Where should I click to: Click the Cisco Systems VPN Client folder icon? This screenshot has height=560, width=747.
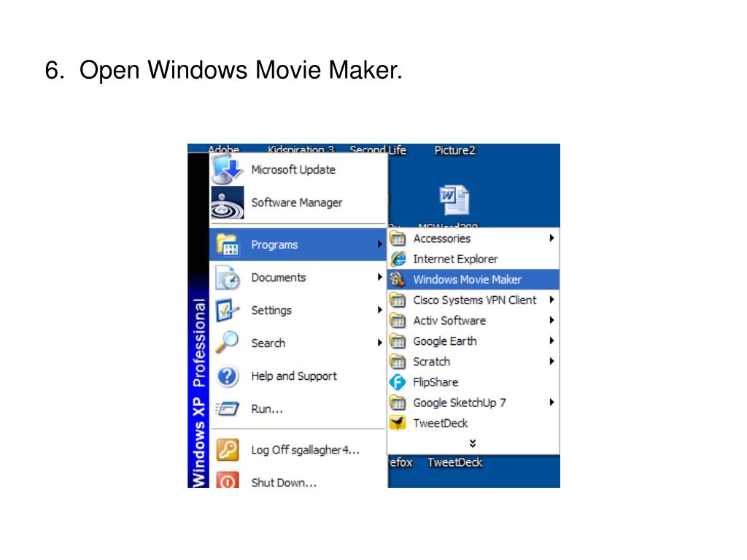(x=398, y=300)
